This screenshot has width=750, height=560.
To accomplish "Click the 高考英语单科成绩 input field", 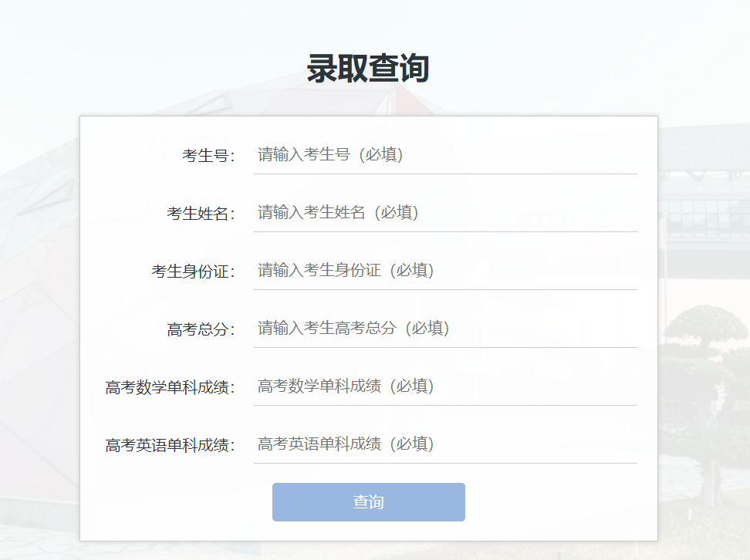I will [445, 444].
